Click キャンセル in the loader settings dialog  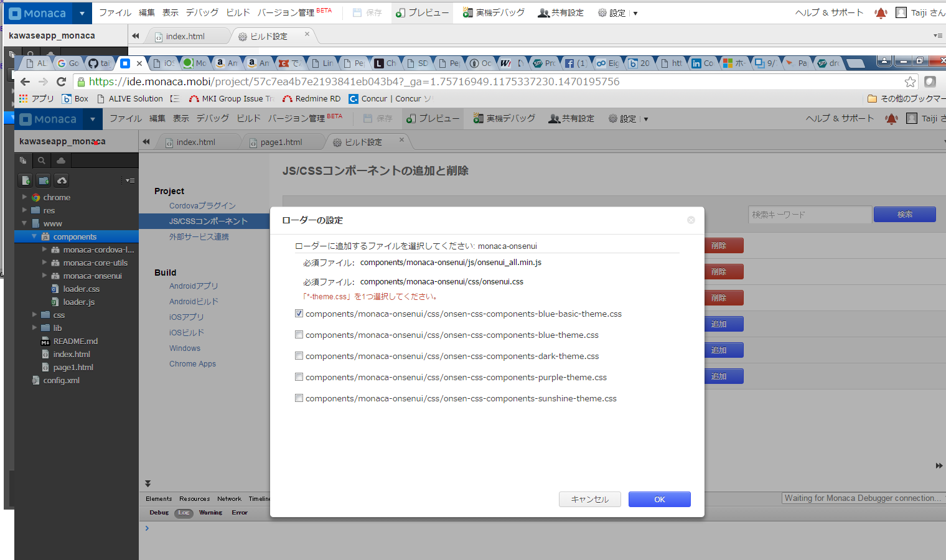(x=590, y=500)
